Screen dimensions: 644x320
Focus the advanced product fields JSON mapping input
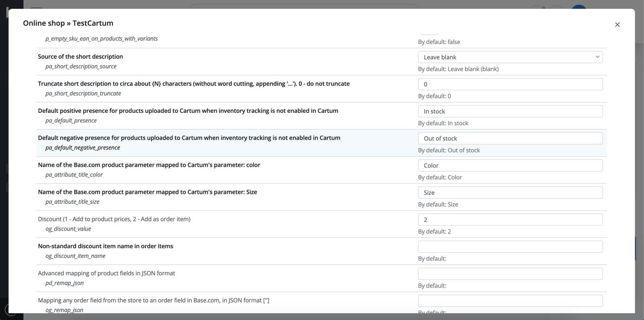pos(510,273)
